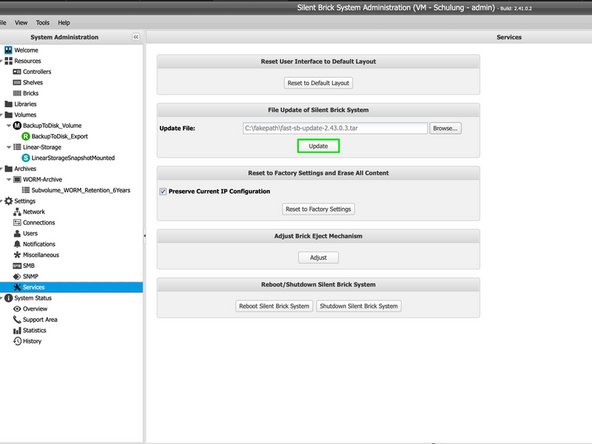
Task: Select the Controllers icon
Action: [x=17, y=71]
